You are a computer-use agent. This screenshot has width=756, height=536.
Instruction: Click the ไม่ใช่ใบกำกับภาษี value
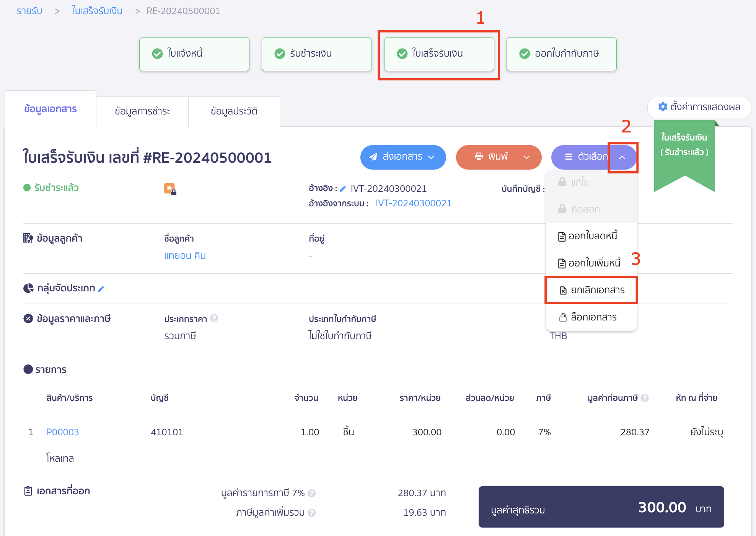pos(340,336)
